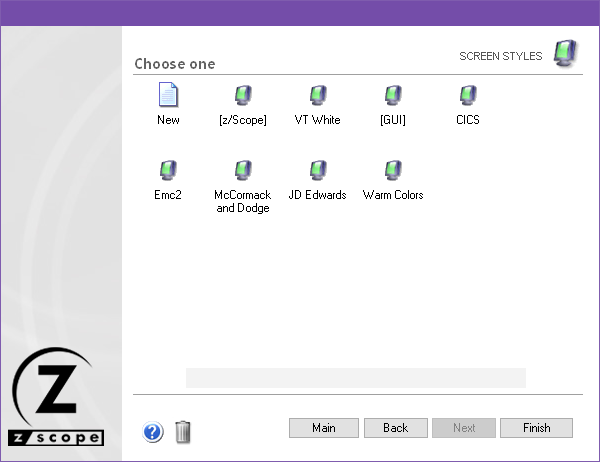Click the Back button

click(x=396, y=428)
